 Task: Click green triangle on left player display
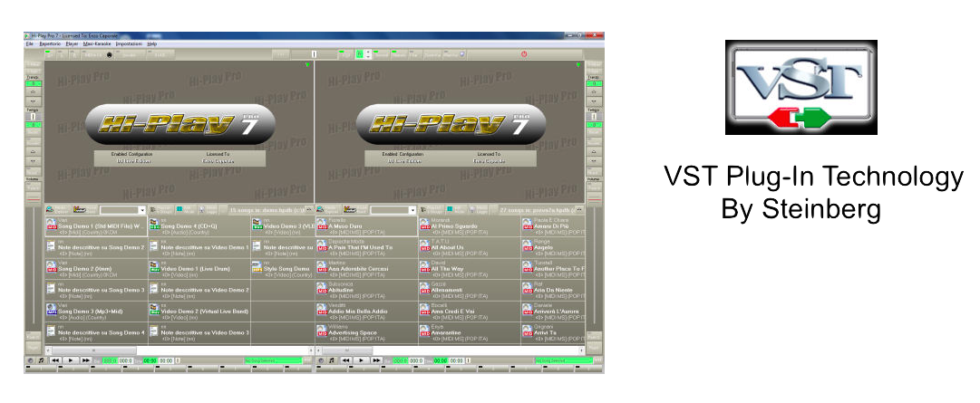click(307, 64)
